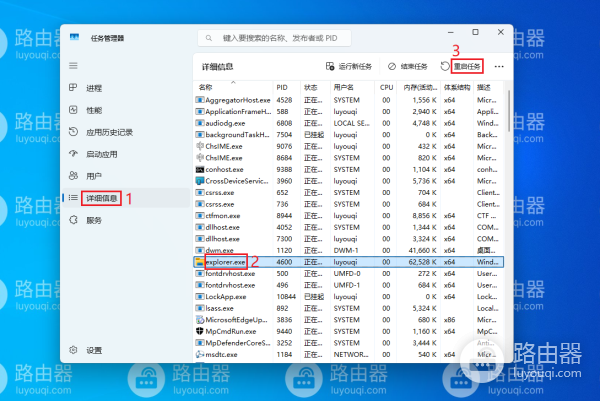
Task: Click the explorer.exe folder icon
Action: [x=199, y=262]
